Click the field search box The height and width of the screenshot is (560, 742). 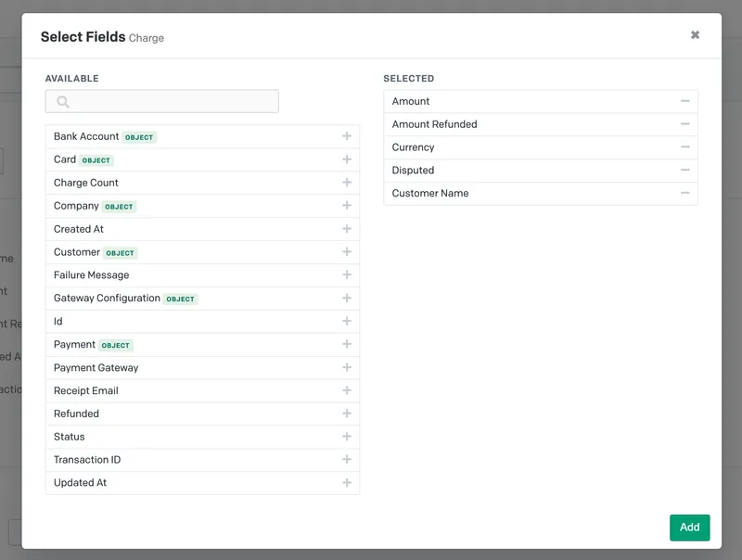point(161,100)
